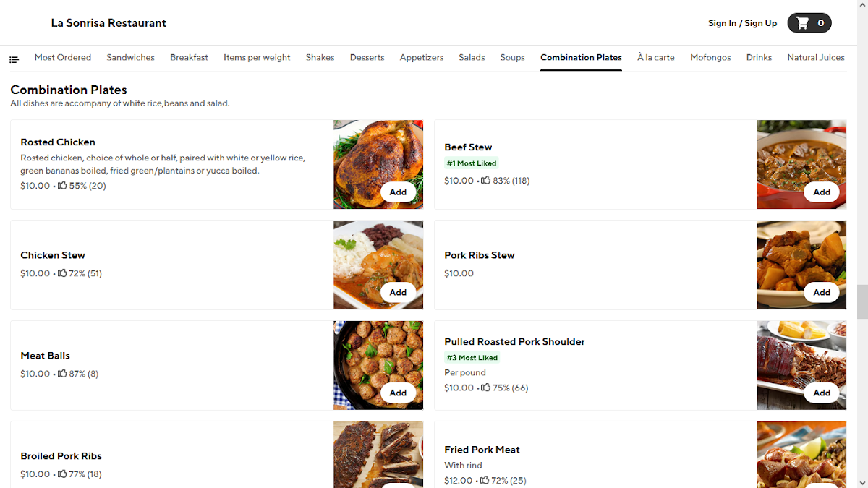Open the Chicken Stew dish photo
868x488 pixels.
coord(378,265)
